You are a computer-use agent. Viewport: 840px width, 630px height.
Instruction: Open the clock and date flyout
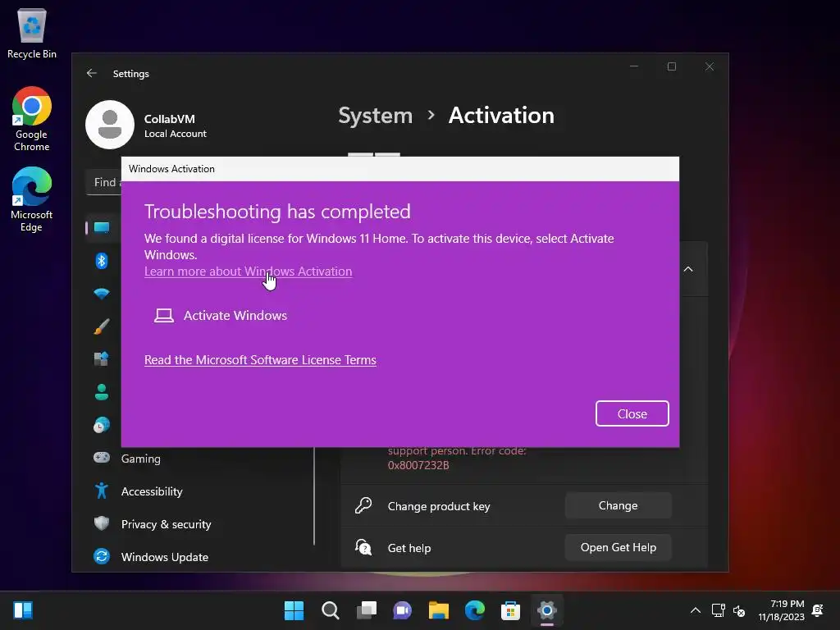(782, 610)
